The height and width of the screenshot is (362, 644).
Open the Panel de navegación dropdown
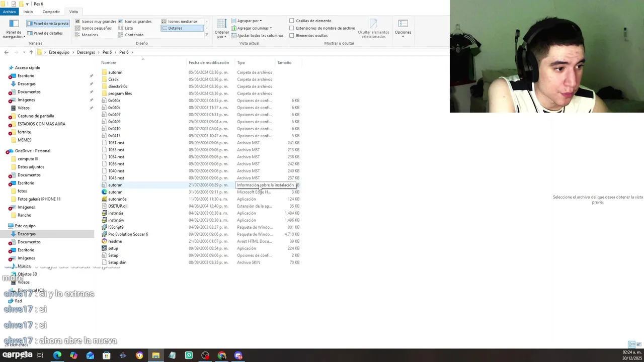click(x=14, y=29)
